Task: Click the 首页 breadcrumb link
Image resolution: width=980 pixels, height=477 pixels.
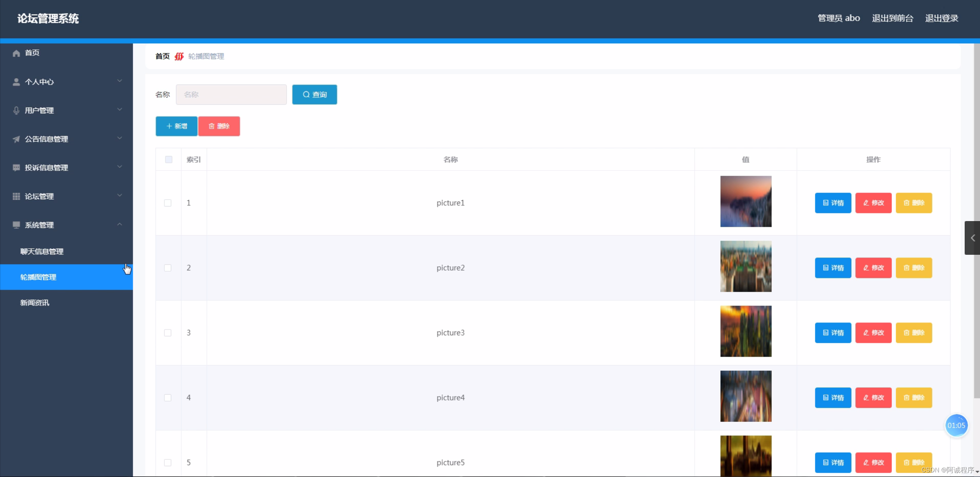Action: coord(162,56)
